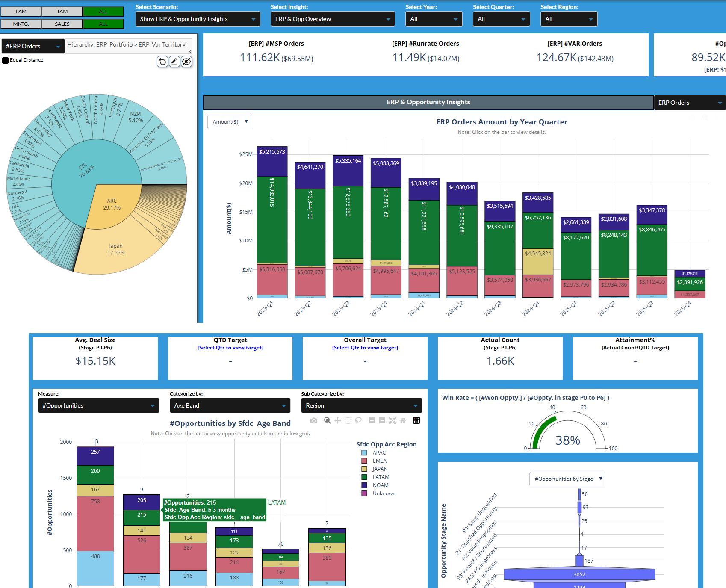726x588 pixels.
Task: Enable the Equal Distance checkbox
Action: click(6, 60)
